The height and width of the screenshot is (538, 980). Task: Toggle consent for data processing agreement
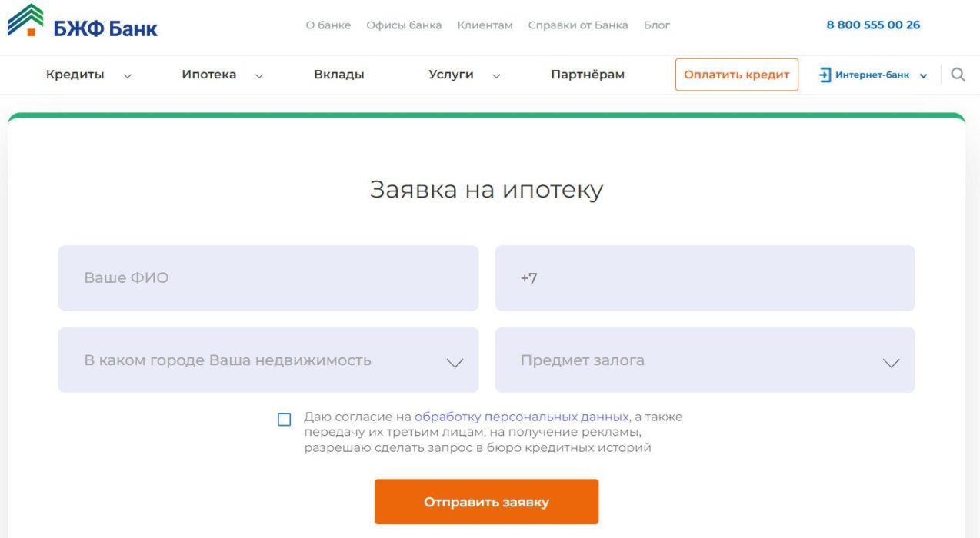click(284, 419)
